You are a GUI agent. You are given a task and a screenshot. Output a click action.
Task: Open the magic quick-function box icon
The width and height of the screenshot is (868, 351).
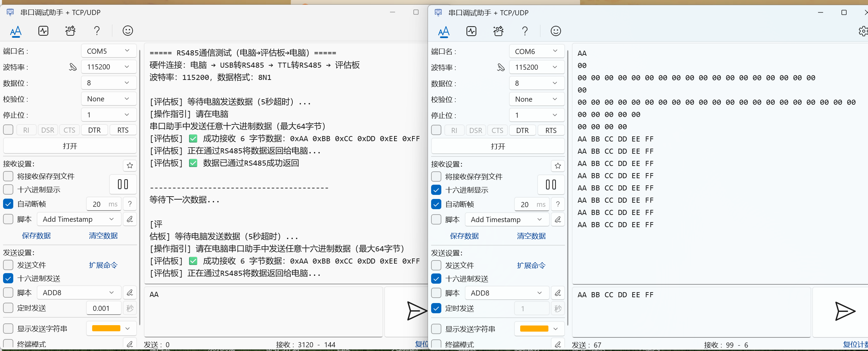click(x=70, y=31)
